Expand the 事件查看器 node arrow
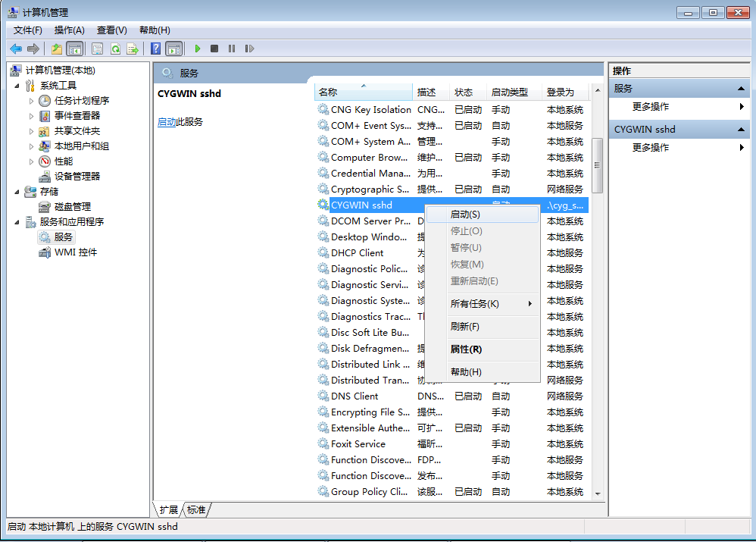 31,116
